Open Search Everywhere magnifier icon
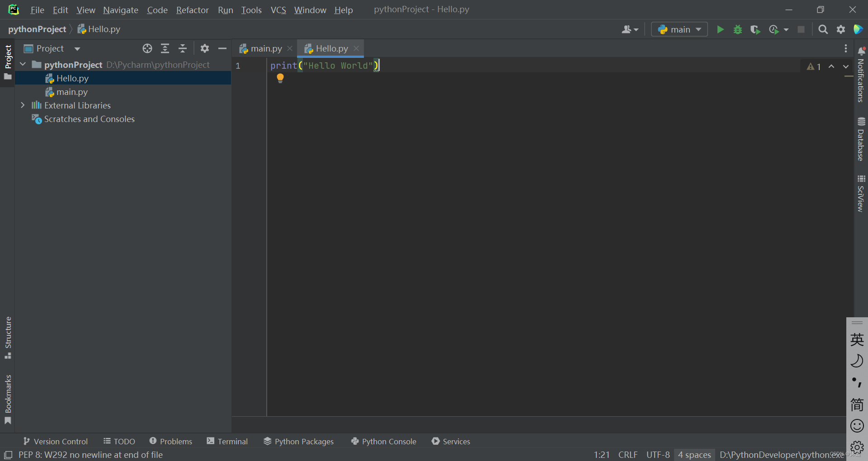This screenshot has height=461, width=868. 823,29
